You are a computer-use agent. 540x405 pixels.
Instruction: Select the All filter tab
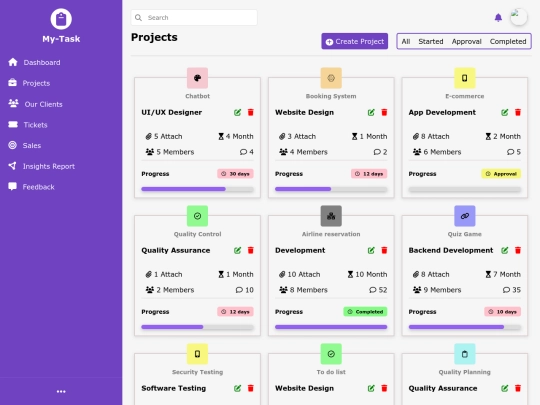pyautogui.click(x=406, y=41)
